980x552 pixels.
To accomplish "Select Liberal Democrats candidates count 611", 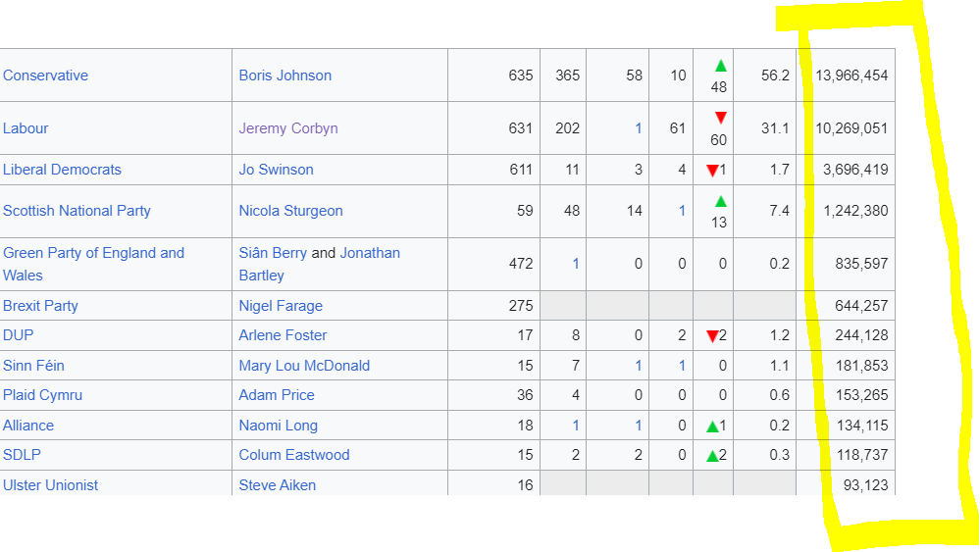I will click(521, 170).
